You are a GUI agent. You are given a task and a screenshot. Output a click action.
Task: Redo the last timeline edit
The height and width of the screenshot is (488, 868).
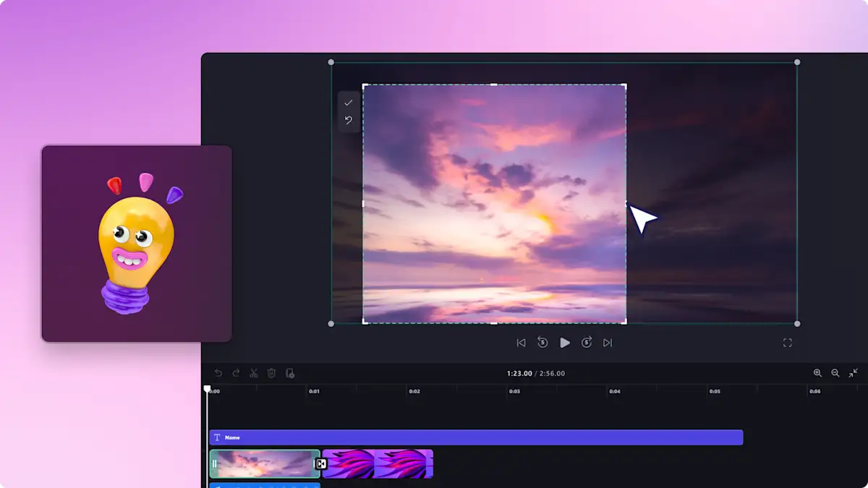point(237,374)
